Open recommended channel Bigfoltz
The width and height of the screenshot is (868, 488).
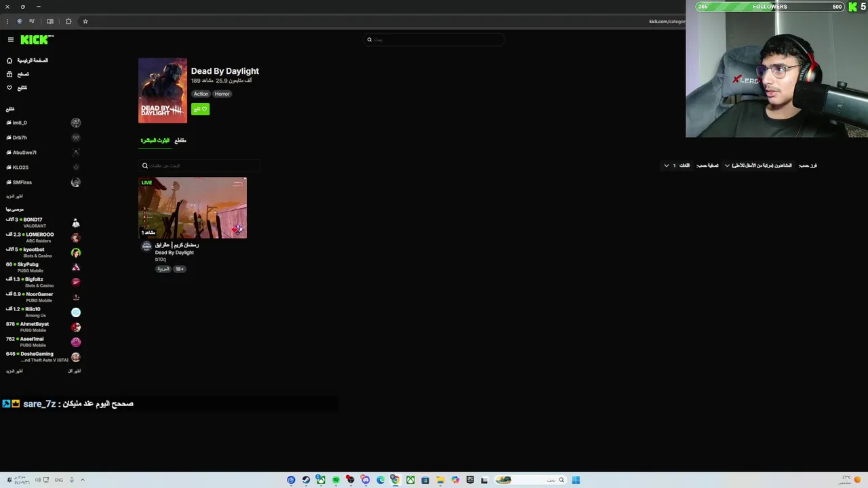pos(43,282)
